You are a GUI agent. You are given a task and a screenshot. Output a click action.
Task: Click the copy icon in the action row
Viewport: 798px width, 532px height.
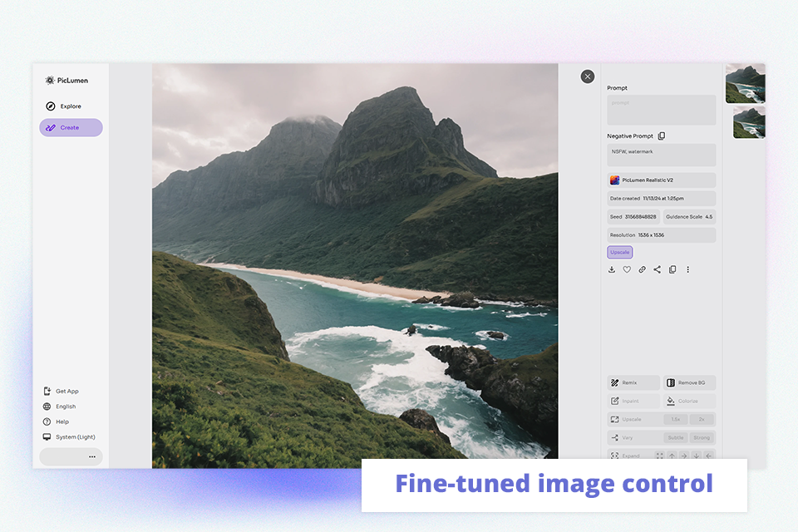[672, 269]
